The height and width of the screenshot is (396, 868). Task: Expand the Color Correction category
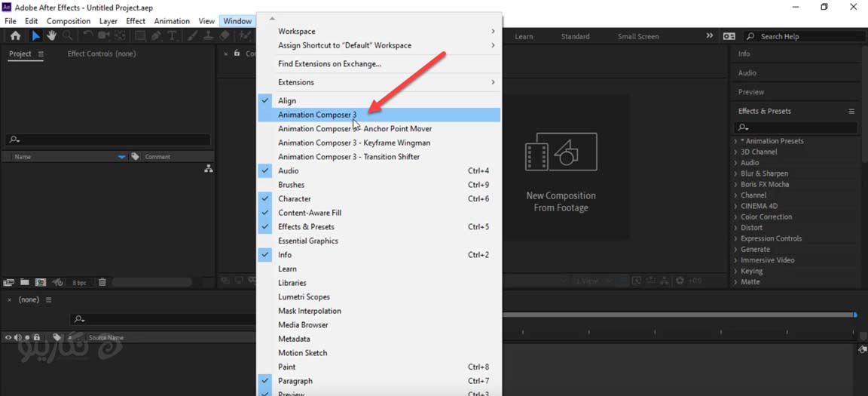735,217
